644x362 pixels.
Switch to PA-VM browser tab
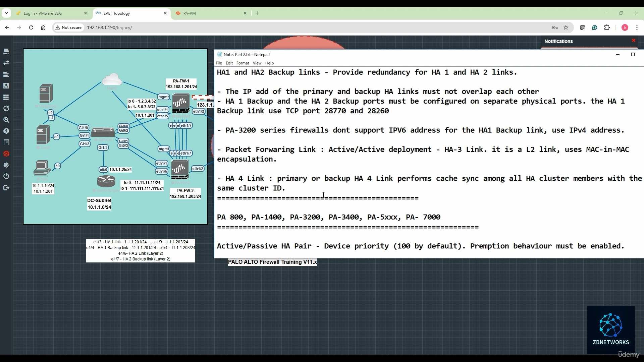tap(211, 13)
